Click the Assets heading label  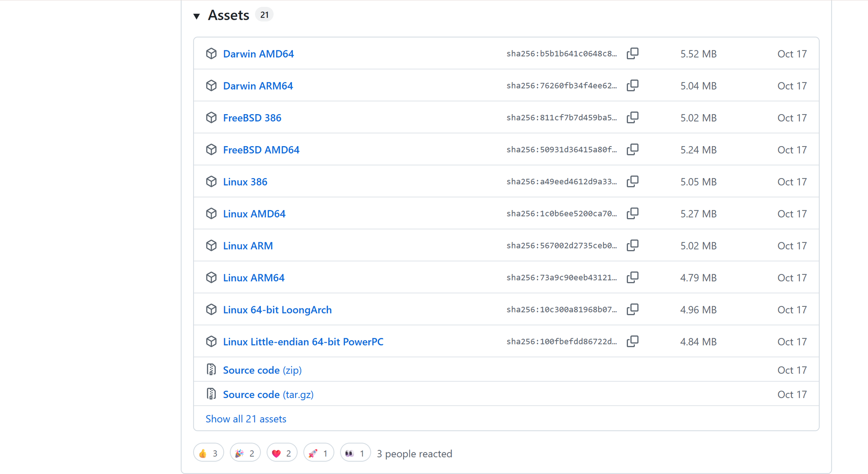click(228, 15)
